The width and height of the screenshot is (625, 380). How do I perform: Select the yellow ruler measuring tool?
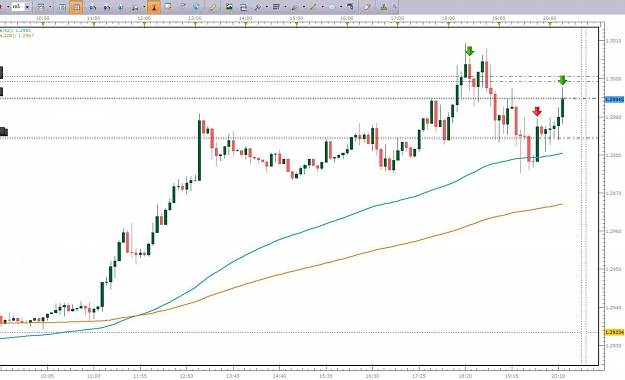pos(213,7)
